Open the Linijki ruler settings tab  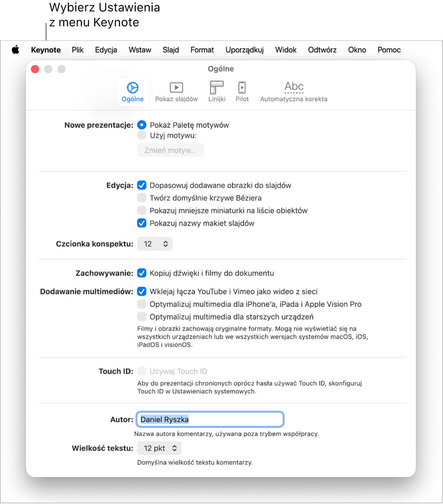tap(217, 91)
